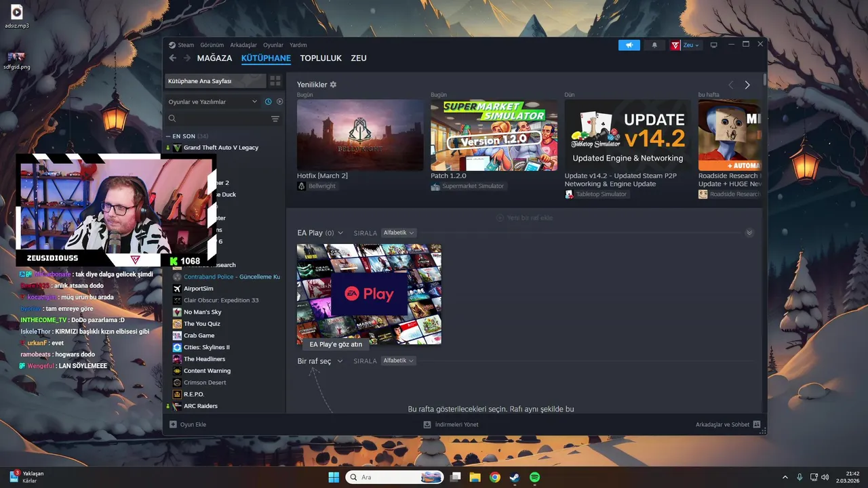This screenshot has height=488, width=868.
Task: Open the Oyunlar menu
Action: (273, 45)
